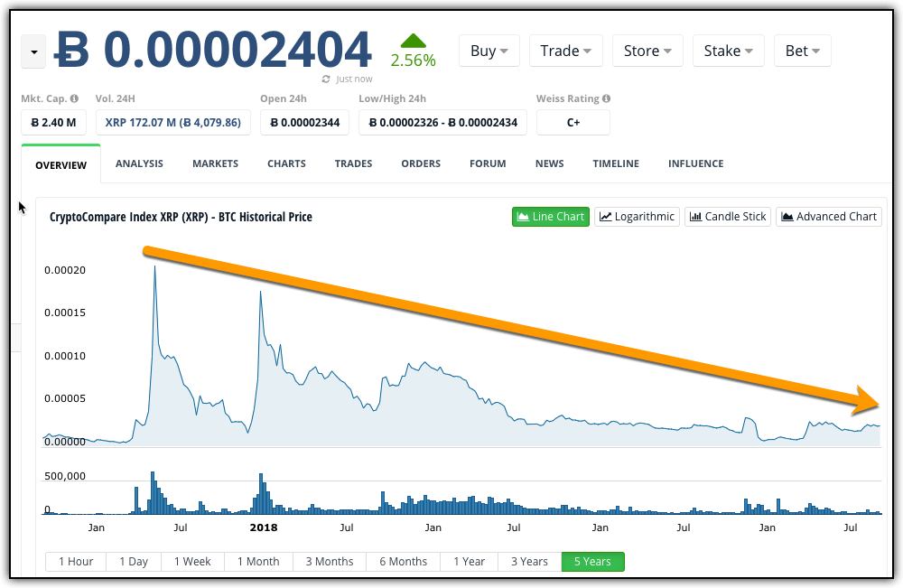This screenshot has height=588, width=903.
Task: Open the Orders tab
Action: click(x=421, y=163)
